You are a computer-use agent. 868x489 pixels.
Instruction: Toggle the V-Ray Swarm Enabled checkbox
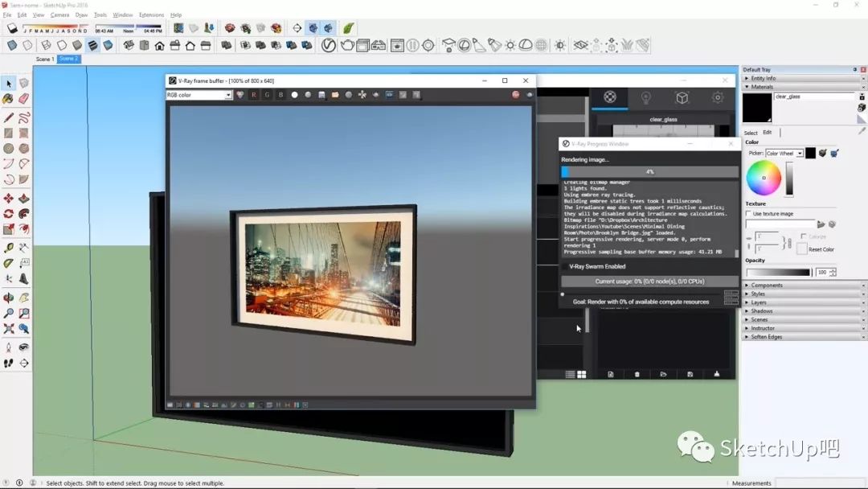point(564,266)
